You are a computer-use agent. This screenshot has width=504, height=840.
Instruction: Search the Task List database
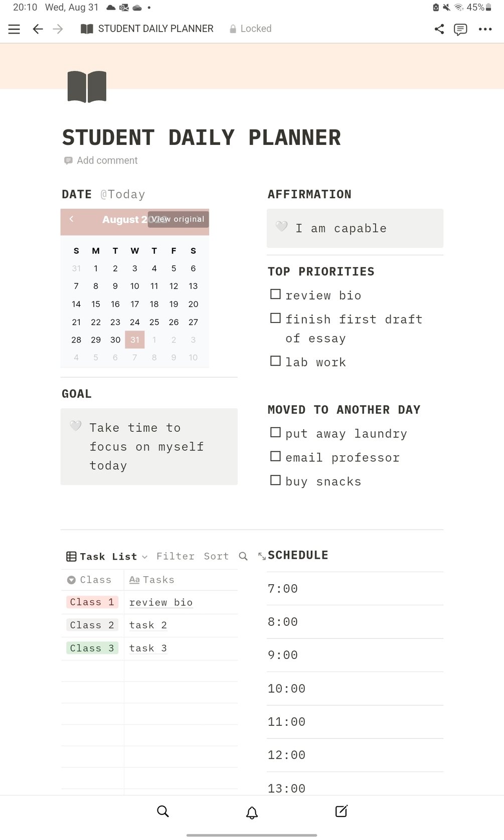click(x=243, y=556)
